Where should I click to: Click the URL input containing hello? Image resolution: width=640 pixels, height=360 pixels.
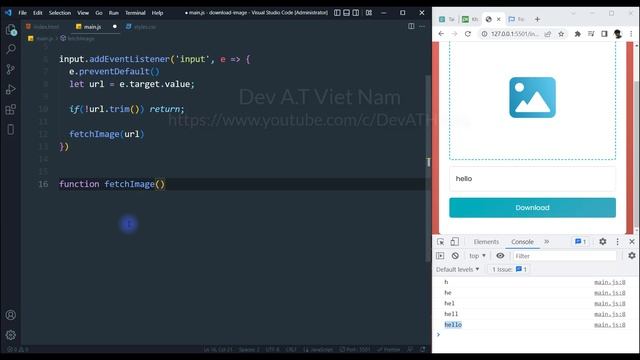click(532, 179)
